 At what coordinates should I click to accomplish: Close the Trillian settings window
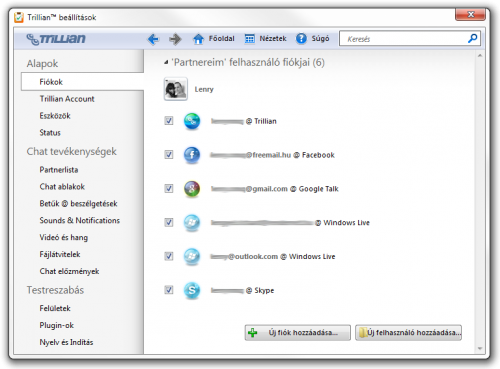pyautogui.click(x=470, y=14)
